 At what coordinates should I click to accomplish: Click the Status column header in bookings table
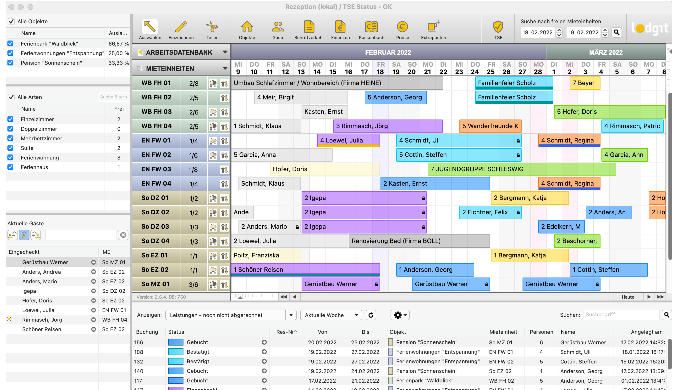[177, 332]
